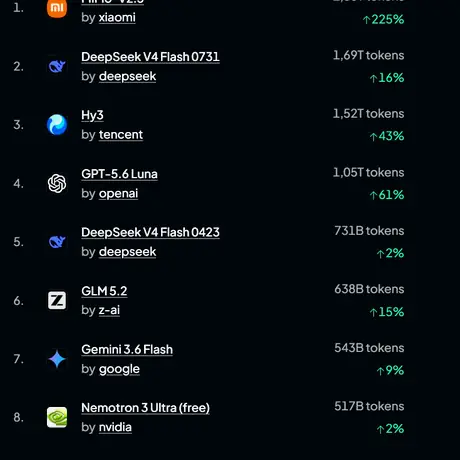Click the Z-AI logo icon
This screenshot has height=460, width=460.
pyautogui.click(x=57, y=300)
